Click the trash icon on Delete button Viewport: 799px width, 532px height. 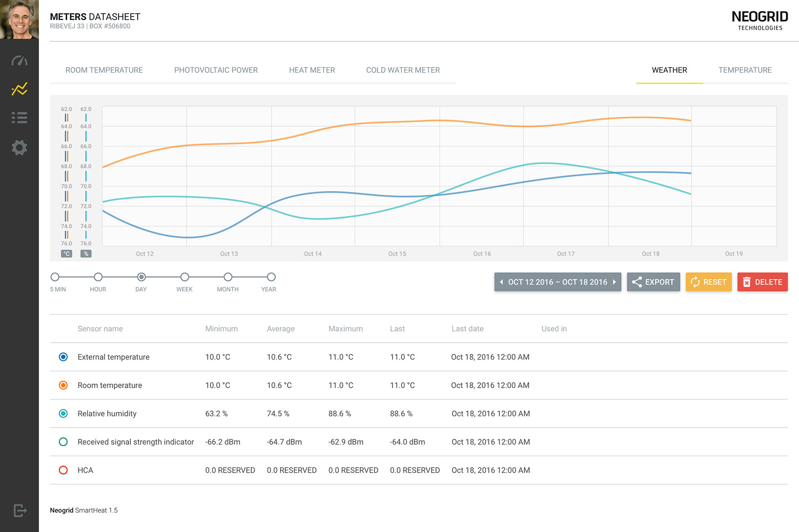747,282
